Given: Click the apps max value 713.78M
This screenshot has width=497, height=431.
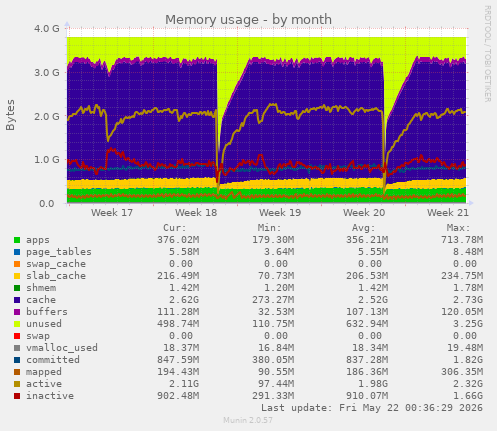Looking at the screenshot, I should coord(462,240).
